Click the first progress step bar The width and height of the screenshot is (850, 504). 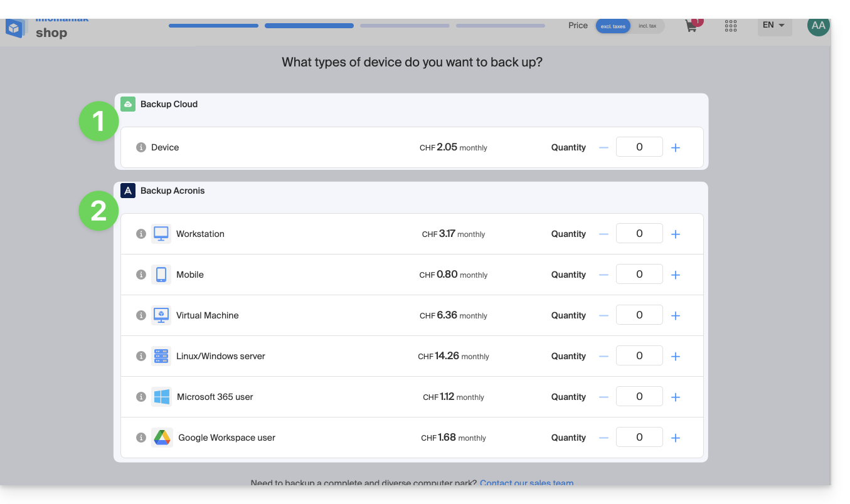pyautogui.click(x=213, y=26)
